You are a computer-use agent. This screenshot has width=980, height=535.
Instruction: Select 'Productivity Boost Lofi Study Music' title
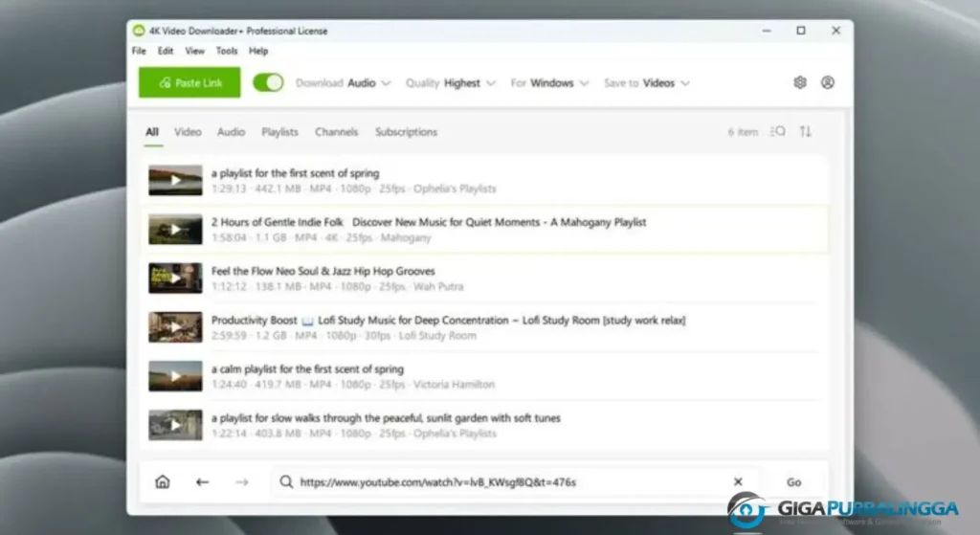pyautogui.click(x=448, y=320)
